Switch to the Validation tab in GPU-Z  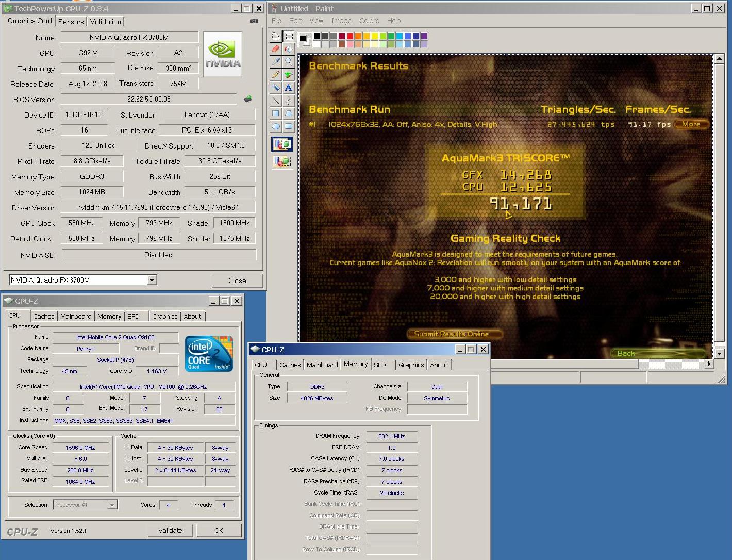tap(106, 22)
